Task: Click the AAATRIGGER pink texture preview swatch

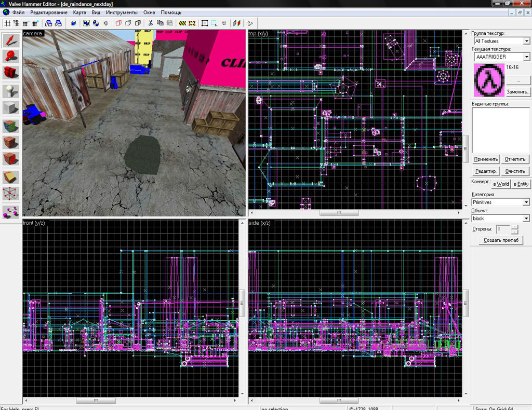Action: (489, 80)
